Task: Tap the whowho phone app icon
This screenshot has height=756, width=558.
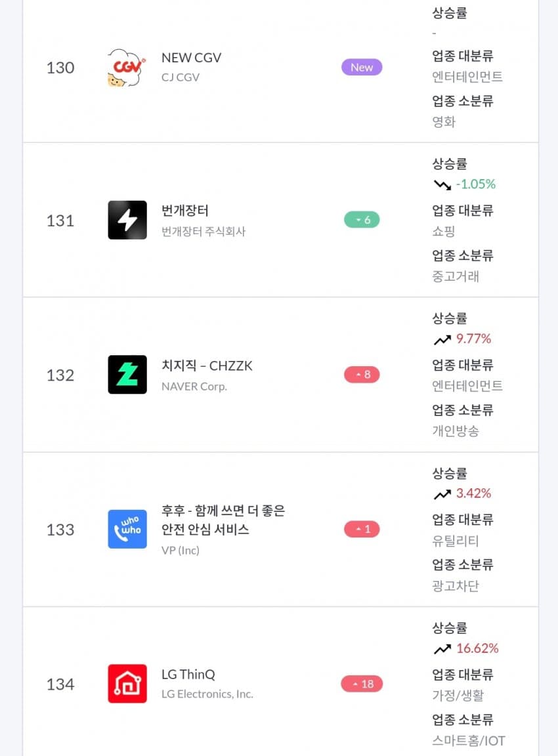Action: 127,529
